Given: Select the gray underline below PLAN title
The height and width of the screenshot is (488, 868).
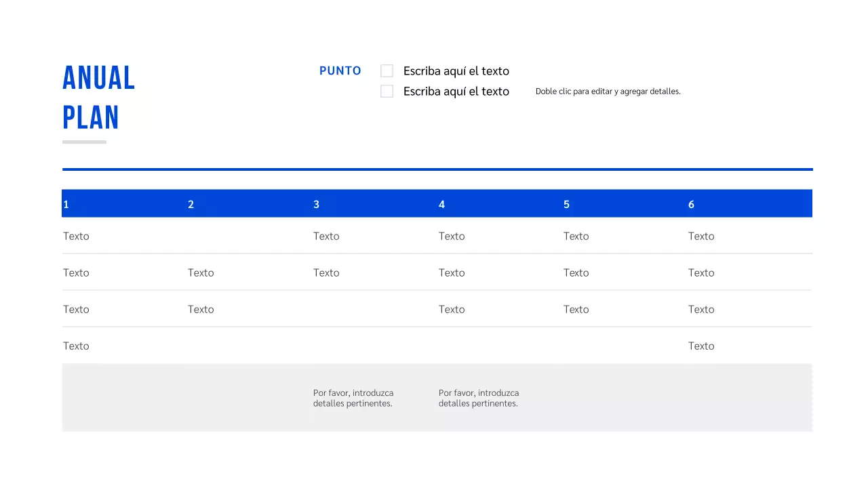Looking at the screenshot, I should (x=84, y=142).
